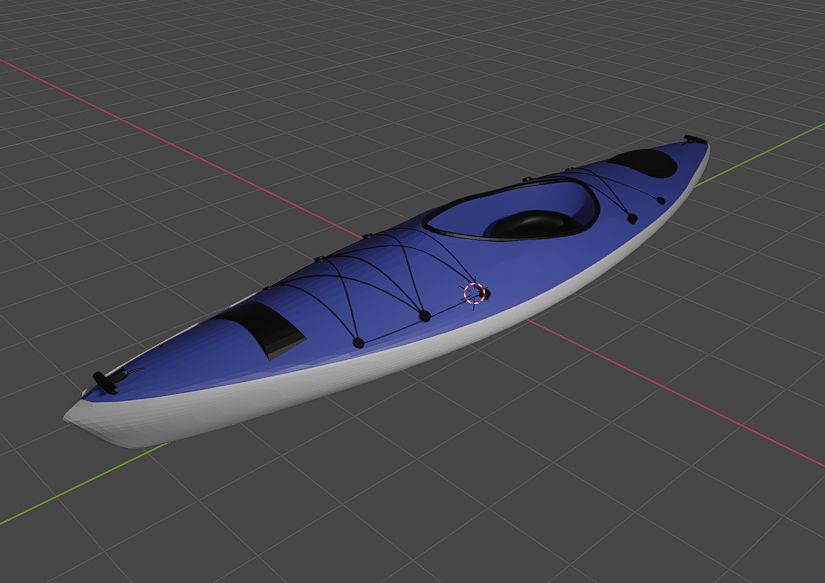Select the black carry handle at the bow tip
The image size is (825, 583).
click(101, 382)
